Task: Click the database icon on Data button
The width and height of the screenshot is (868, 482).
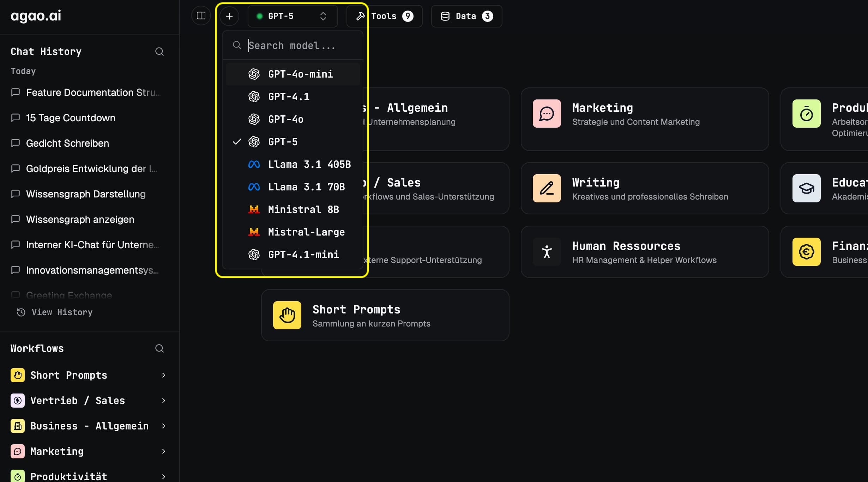Action: [445, 16]
